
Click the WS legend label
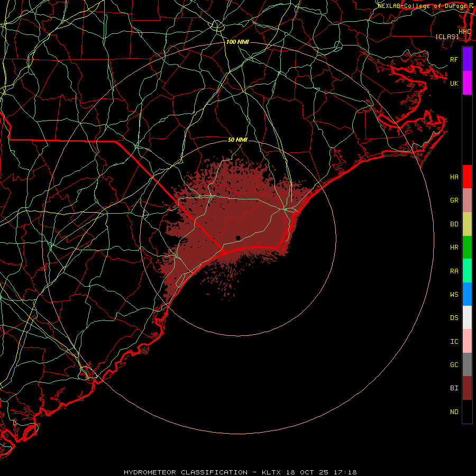click(x=454, y=294)
